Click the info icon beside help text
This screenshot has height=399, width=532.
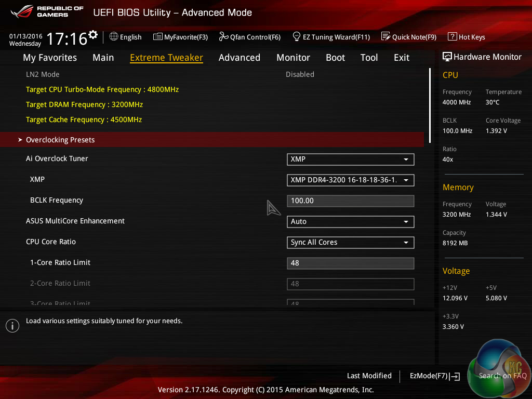12,326
